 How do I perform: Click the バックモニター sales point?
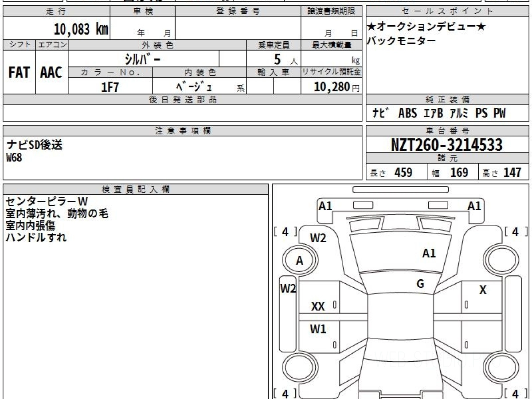pyautogui.click(x=402, y=41)
